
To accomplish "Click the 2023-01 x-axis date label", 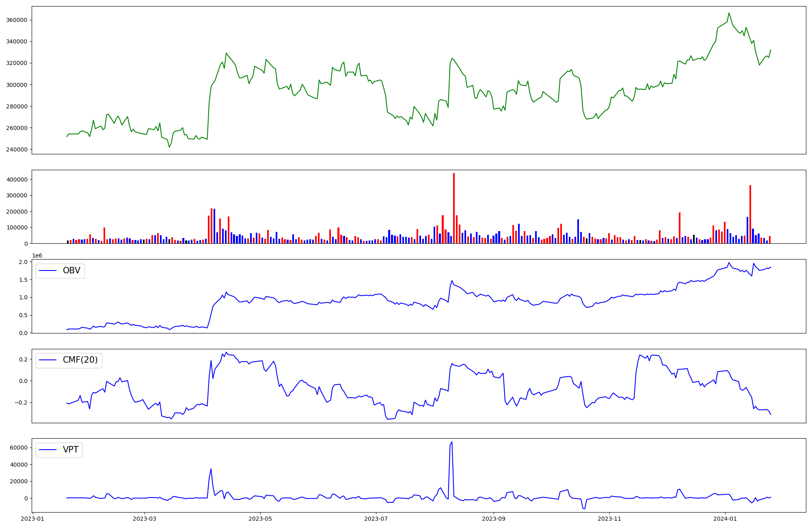I will click(x=32, y=519).
